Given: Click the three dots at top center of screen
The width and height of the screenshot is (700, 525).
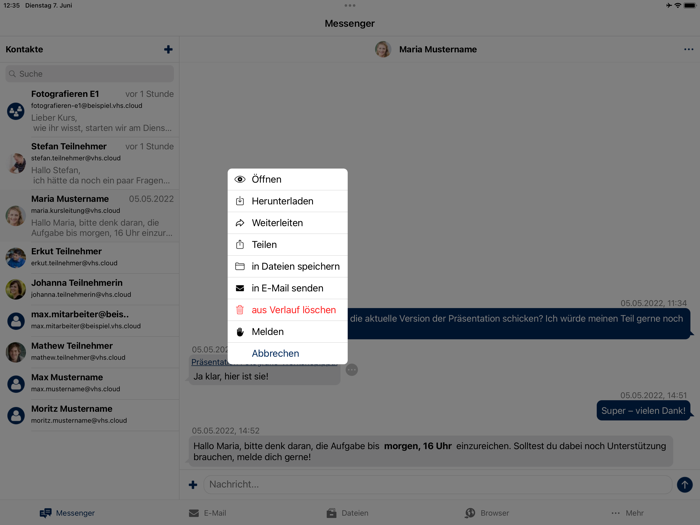Looking at the screenshot, I should (x=350, y=5).
